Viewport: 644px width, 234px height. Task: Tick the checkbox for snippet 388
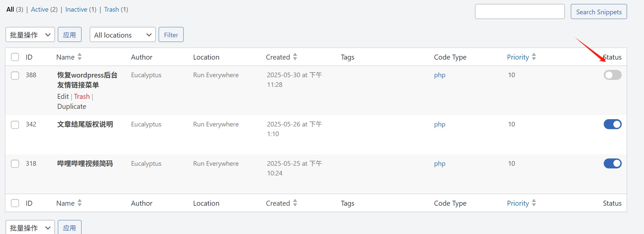coord(15,76)
